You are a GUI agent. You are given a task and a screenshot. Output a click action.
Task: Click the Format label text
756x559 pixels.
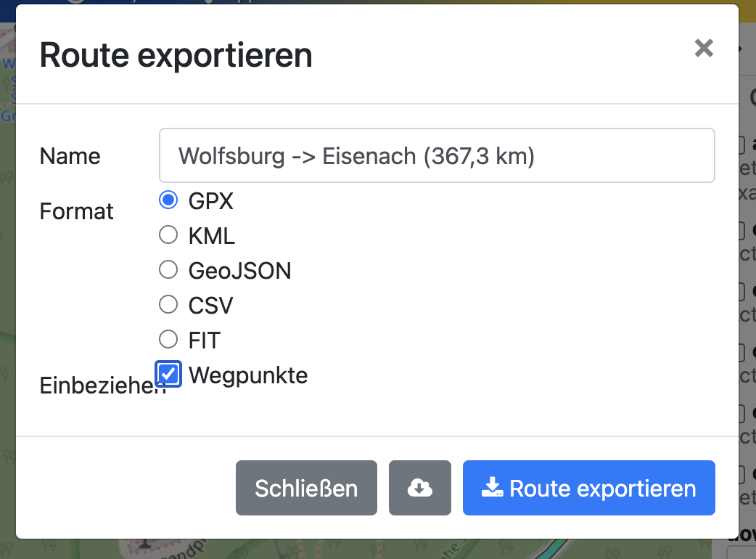click(x=77, y=211)
